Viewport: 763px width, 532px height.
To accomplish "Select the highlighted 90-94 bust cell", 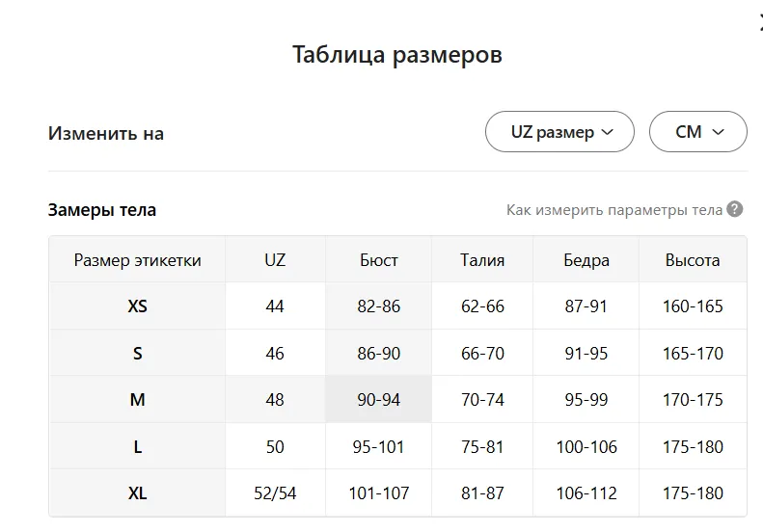I will (x=379, y=399).
